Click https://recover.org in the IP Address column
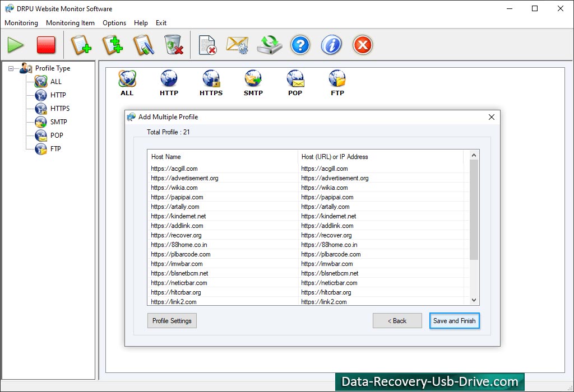Screen dimensions: 574x392 326,235
